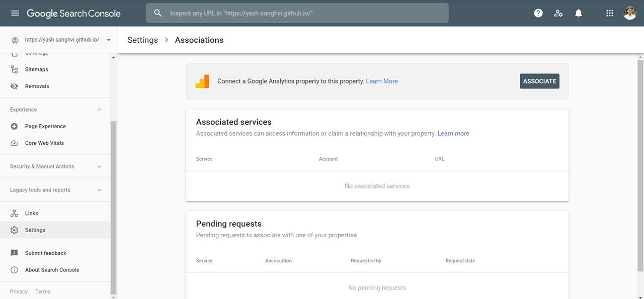This screenshot has height=299, width=644.
Task: Open Links in the sidebar
Action: pyautogui.click(x=31, y=214)
